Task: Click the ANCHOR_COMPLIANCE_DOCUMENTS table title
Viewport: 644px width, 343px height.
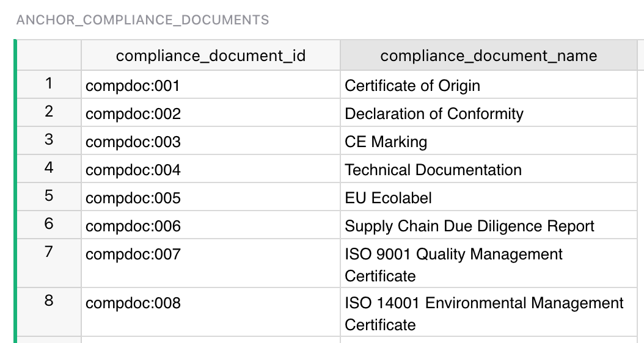Action: 143,20
